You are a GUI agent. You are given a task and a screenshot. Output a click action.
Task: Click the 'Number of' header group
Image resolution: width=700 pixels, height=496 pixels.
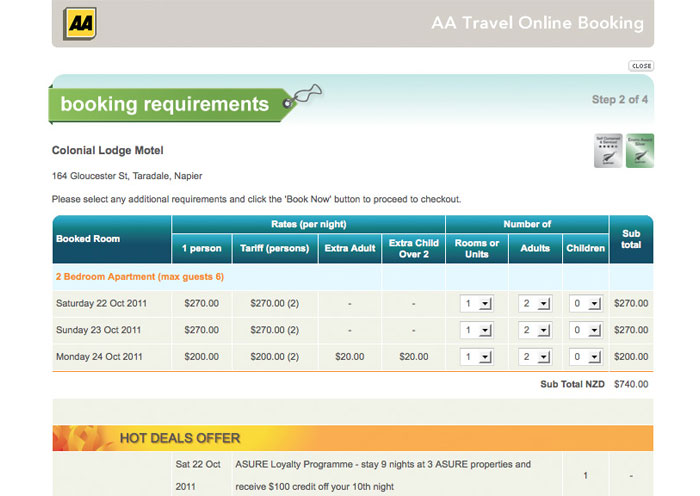coord(527,224)
